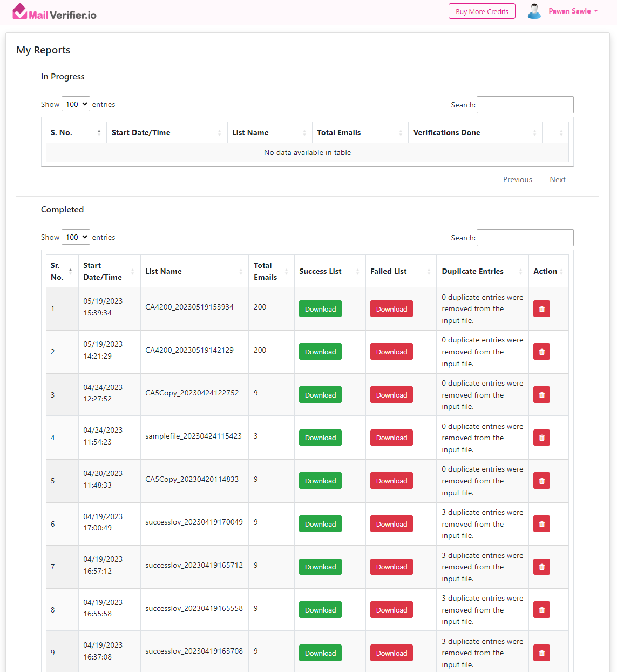
Task: Download failed list for successlov_20230419165712
Action: [391, 567]
